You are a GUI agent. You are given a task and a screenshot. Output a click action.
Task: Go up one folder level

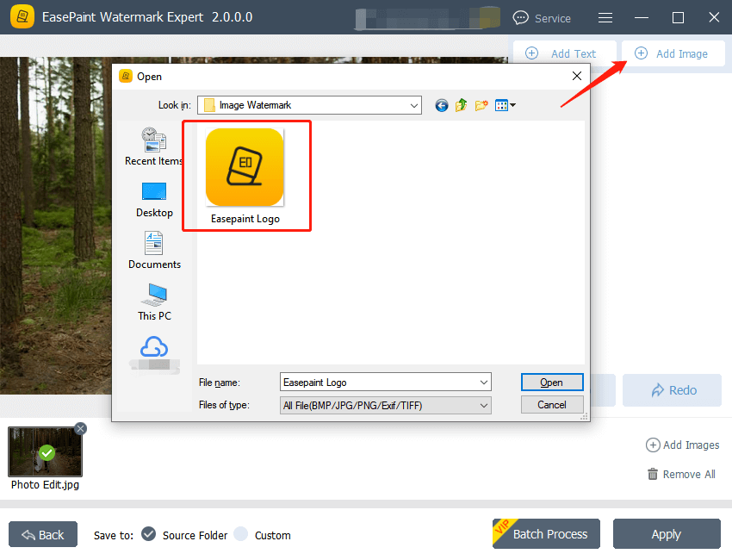click(x=462, y=105)
